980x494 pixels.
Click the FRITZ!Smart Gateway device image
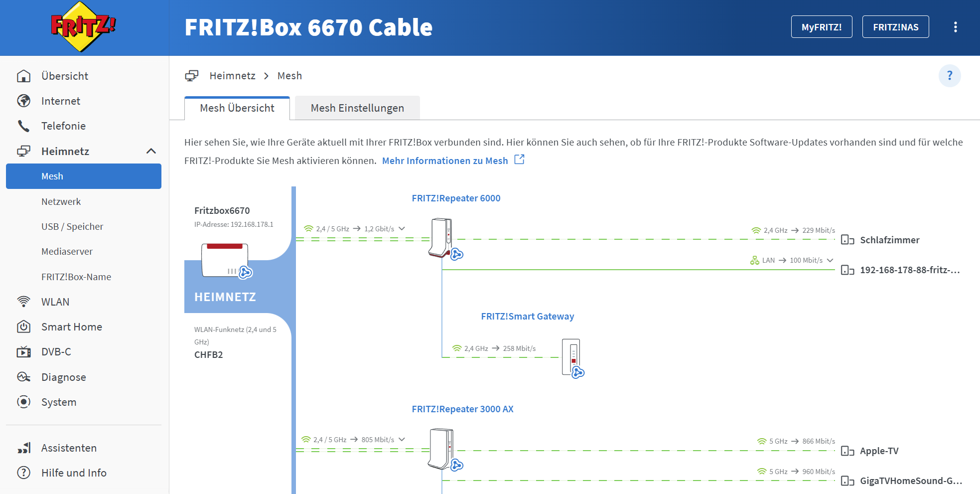[x=572, y=357]
